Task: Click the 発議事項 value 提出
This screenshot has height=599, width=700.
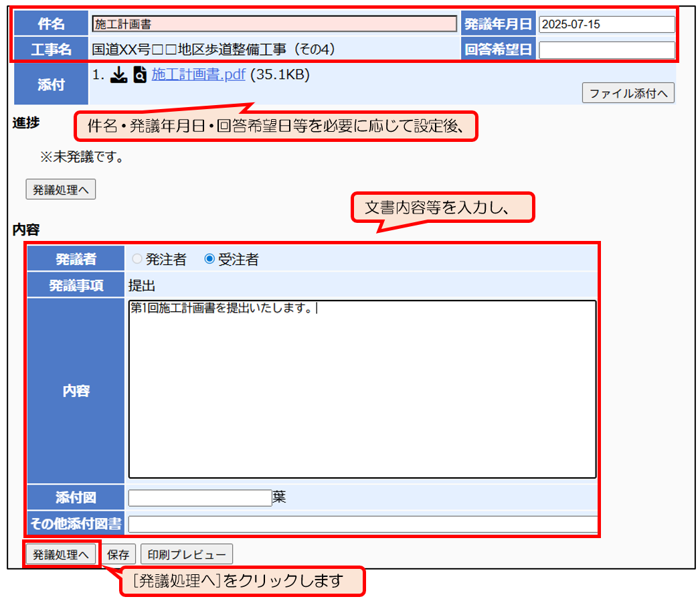Action: [x=142, y=286]
